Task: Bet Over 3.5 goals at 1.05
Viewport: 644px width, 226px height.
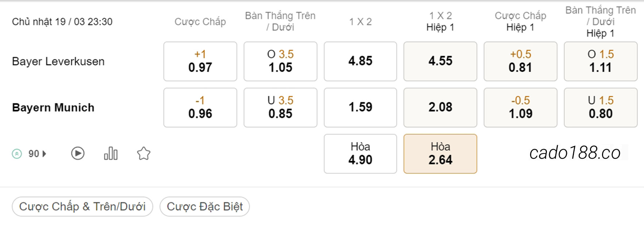Action: [x=280, y=61]
